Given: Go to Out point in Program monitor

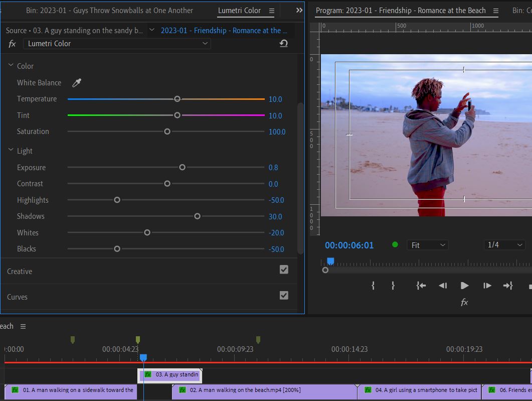Looking at the screenshot, I should point(508,286).
